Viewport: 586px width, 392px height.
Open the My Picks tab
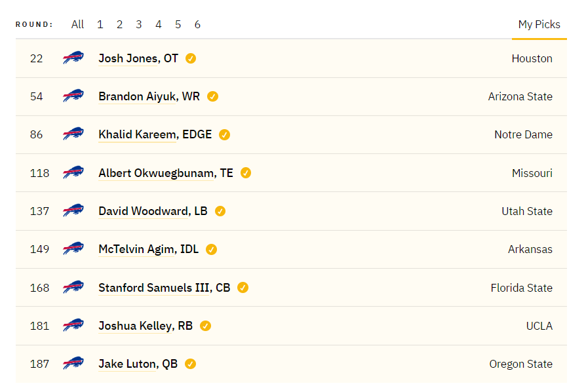[539, 25]
